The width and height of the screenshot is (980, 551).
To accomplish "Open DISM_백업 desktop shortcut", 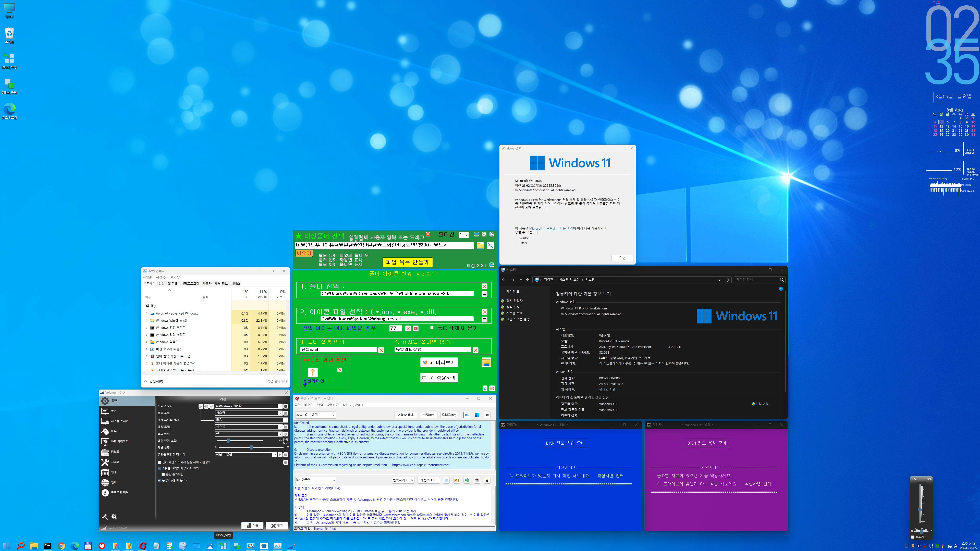I will (x=9, y=61).
